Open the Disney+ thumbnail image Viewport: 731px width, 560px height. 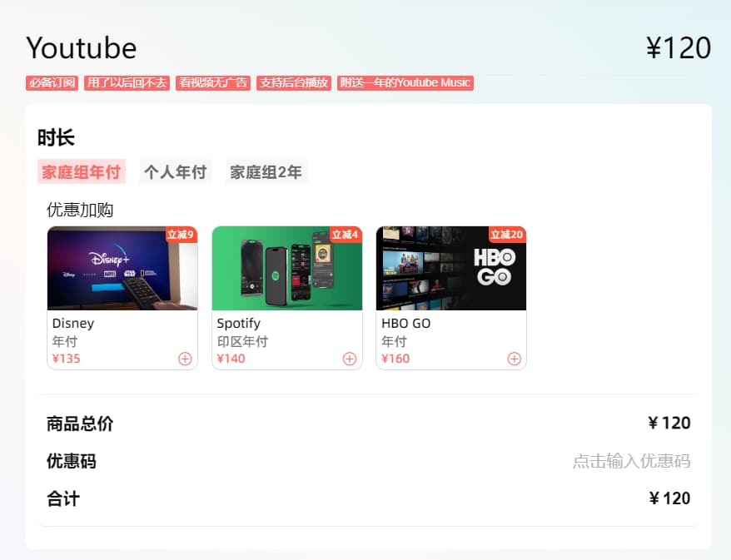tap(122, 269)
